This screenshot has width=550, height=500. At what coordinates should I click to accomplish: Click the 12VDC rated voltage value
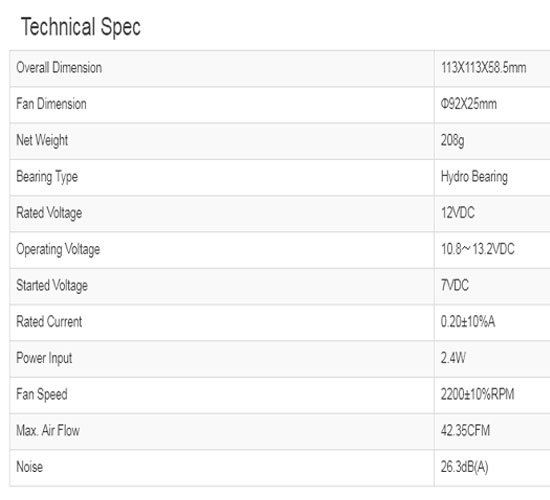(x=458, y=213)
